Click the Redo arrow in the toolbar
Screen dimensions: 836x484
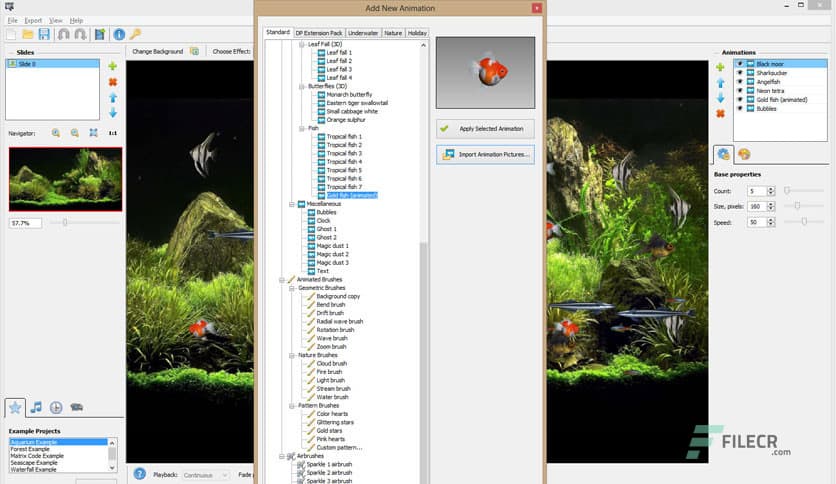(x=81, y=35)
